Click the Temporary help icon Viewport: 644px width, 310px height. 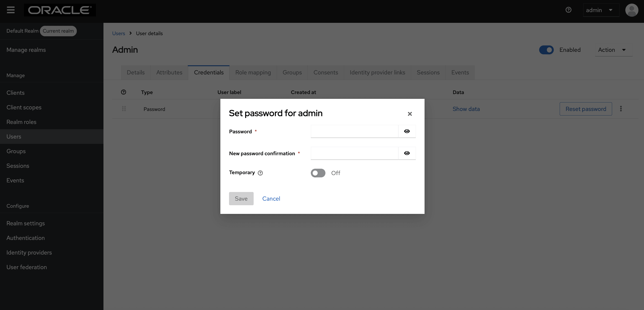coord(260,173)
